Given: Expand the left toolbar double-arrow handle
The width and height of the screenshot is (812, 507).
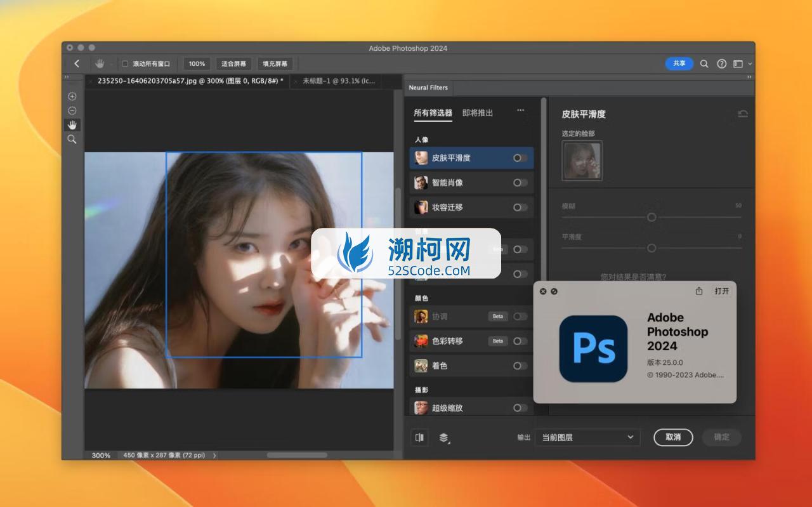Looking at the screenshot, I should pyautogui.click(x=67, y=77).
